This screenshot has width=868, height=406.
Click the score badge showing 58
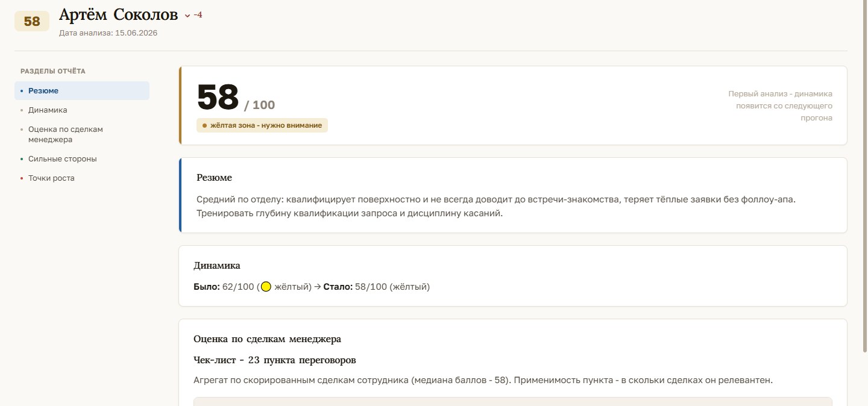pyautogui.click(x=32, y=22)
